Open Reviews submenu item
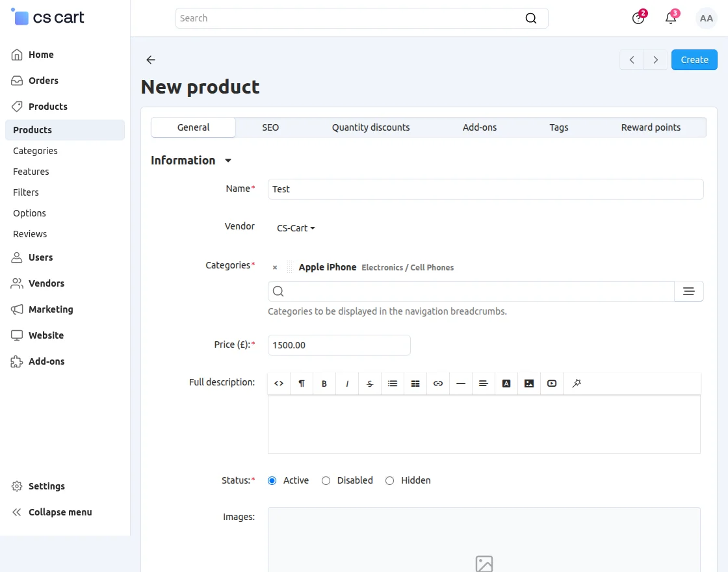The height and width of the screenshot is (572, 728). 30,234
